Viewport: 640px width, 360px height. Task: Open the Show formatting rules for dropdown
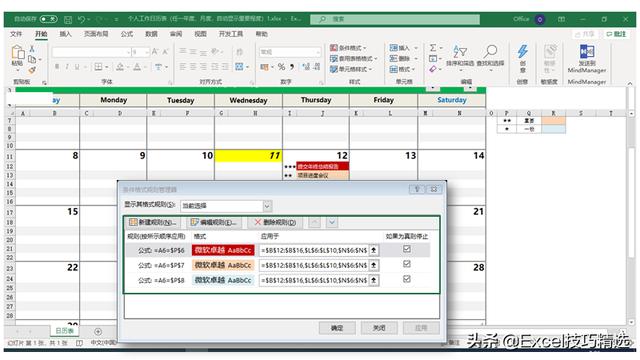267,206
